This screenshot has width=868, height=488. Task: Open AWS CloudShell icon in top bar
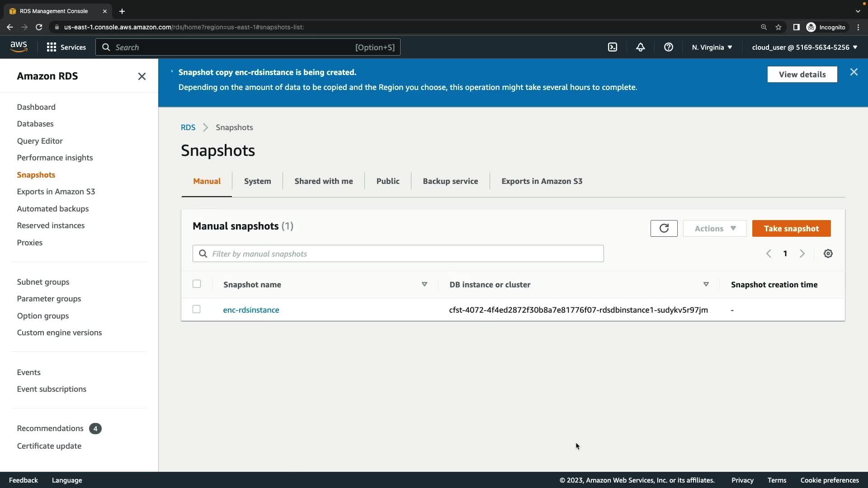[x=612, y=47]
